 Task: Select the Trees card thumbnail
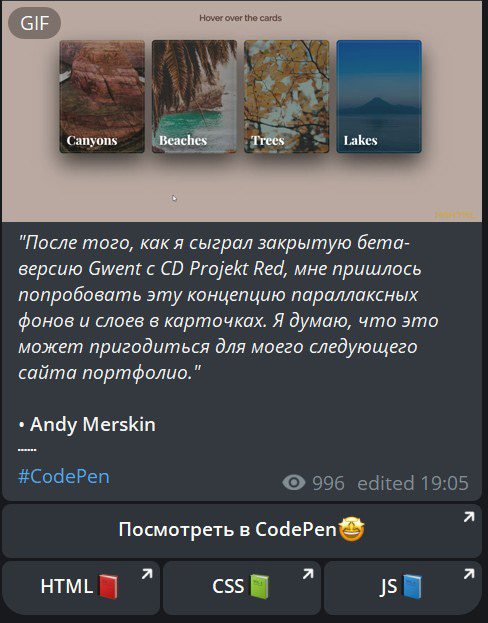point(287,97)
